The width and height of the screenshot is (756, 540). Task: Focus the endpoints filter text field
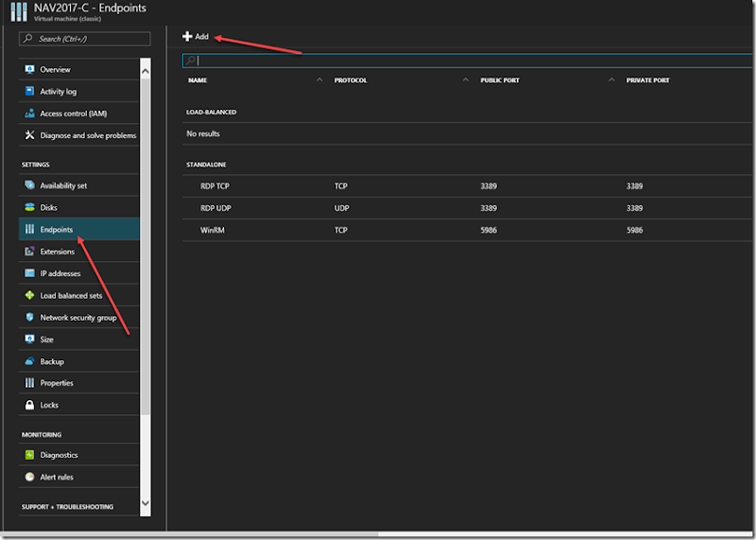pos(469,61)
